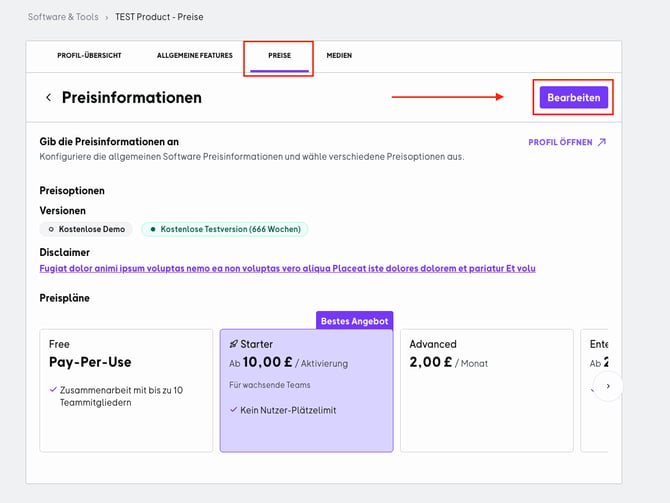This screenshot has height=503, width=670.
Task: Click the Preispläne section label
Action: click(65, 298)
